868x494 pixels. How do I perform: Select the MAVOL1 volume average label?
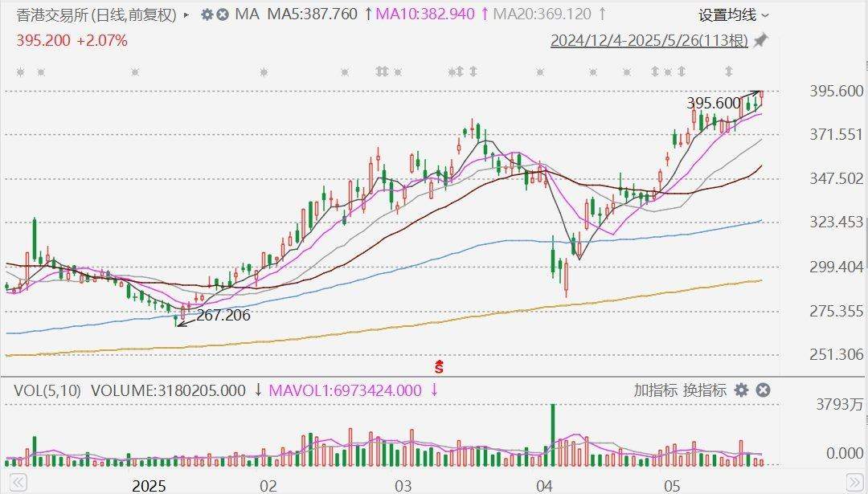[345, 390]
